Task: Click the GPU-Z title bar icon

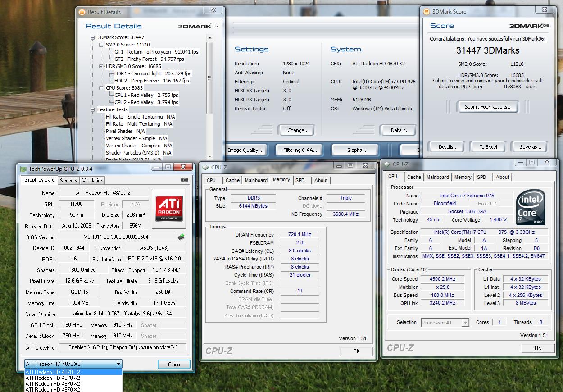Action: point(23,169)
